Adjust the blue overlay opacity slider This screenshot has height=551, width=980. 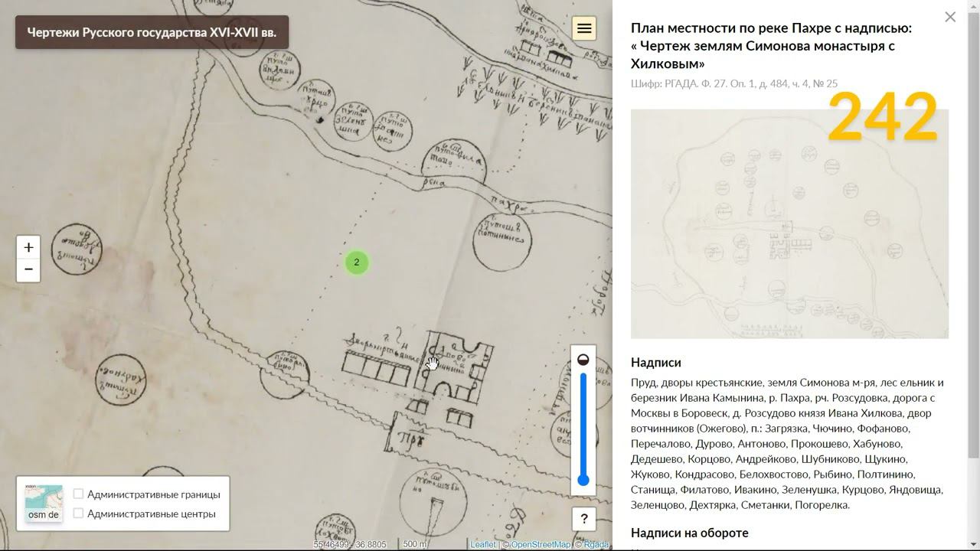pyautogui.click(x=583, y=429)
